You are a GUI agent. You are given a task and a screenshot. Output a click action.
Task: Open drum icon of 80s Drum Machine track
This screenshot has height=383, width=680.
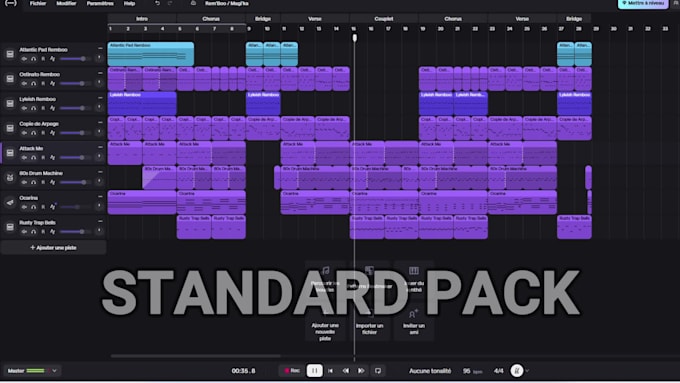pos(10,178)
